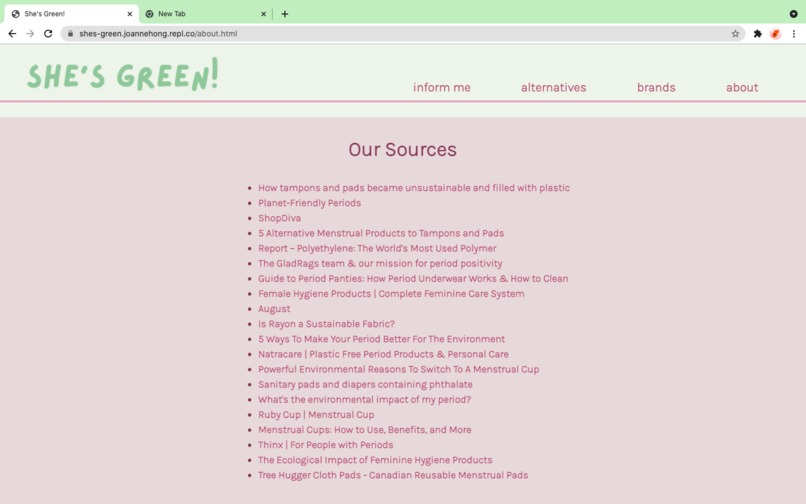806x504 pixels.
Task: Click the She's Green! site logo
Action: click(123, 75)
